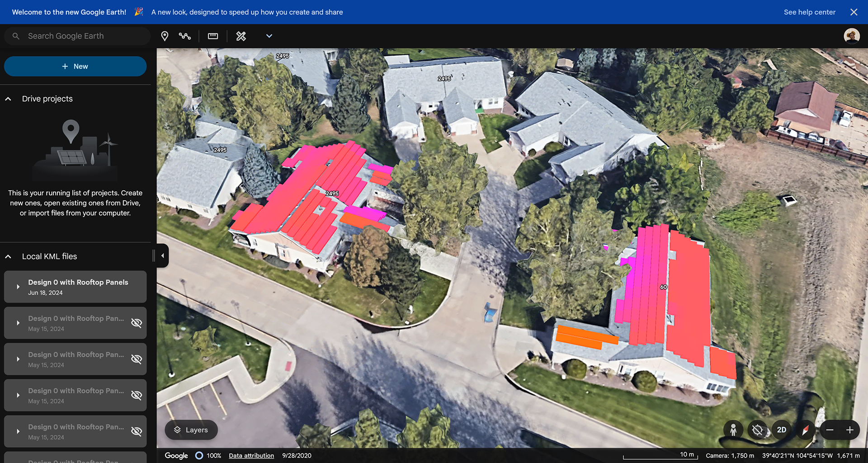Click the Camera: 1,750 m readout
This screenshot has width=868, height=463.
pos(730,456)
